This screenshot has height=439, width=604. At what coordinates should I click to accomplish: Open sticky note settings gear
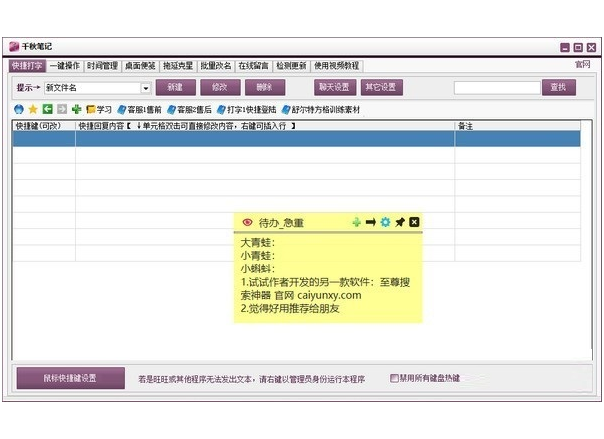point(385,222)
